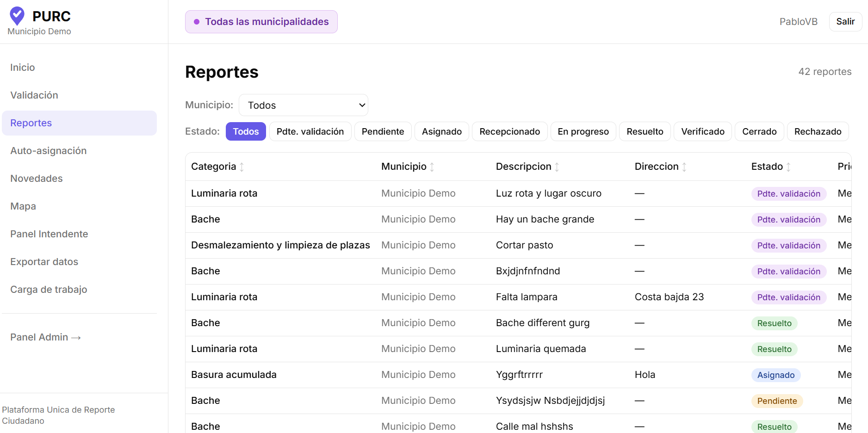Filter reports by Verificado
The image size is (868, 433).
[x=703, y=131]
